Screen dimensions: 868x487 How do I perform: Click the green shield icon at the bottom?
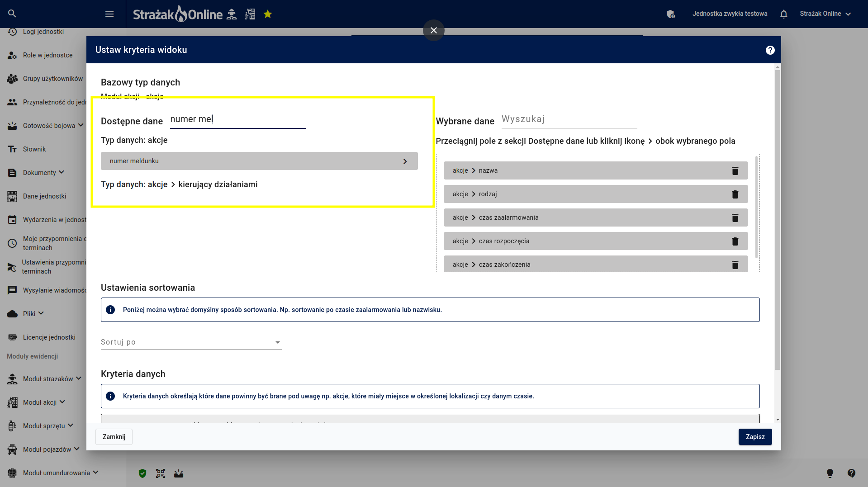coord(142,473)
